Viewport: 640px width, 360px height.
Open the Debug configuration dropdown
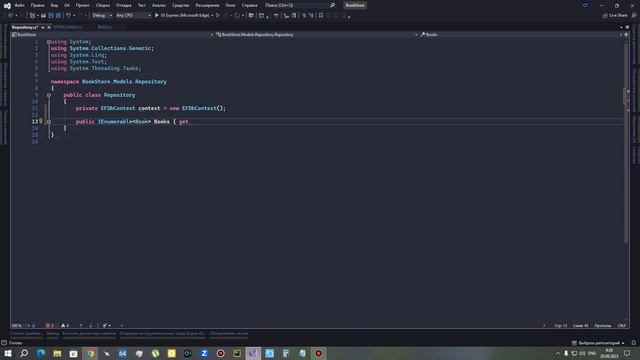102,16
